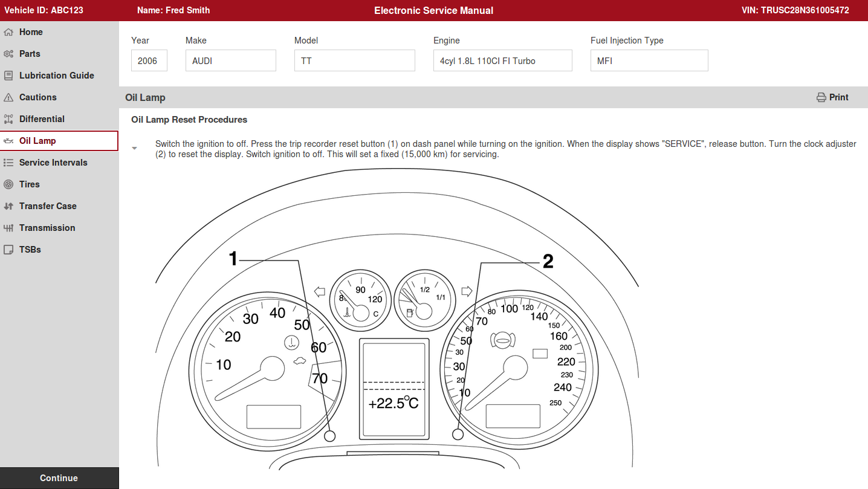Screen dimensions: 868x489
Task: Click the Make field showing AUDI
Action: (x=231, y=60)
